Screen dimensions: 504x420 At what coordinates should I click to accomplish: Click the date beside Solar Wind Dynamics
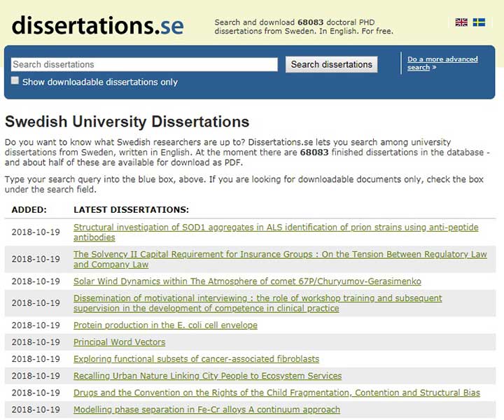[x=36, y=281]
